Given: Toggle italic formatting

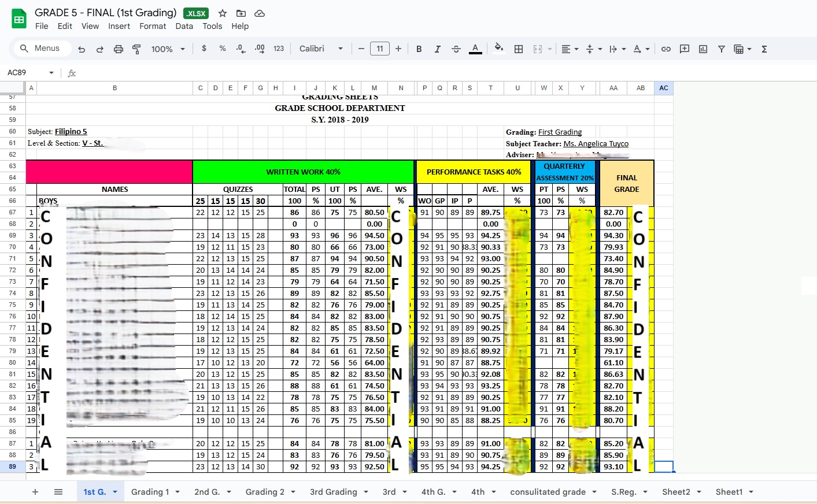Looking at the screenshot, I should click(438, 49).
